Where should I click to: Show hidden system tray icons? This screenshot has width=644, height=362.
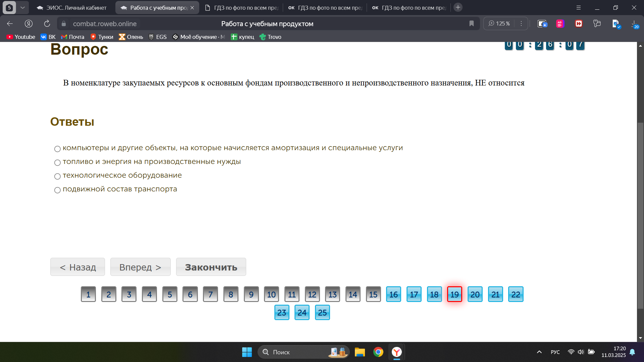(539, 352)
